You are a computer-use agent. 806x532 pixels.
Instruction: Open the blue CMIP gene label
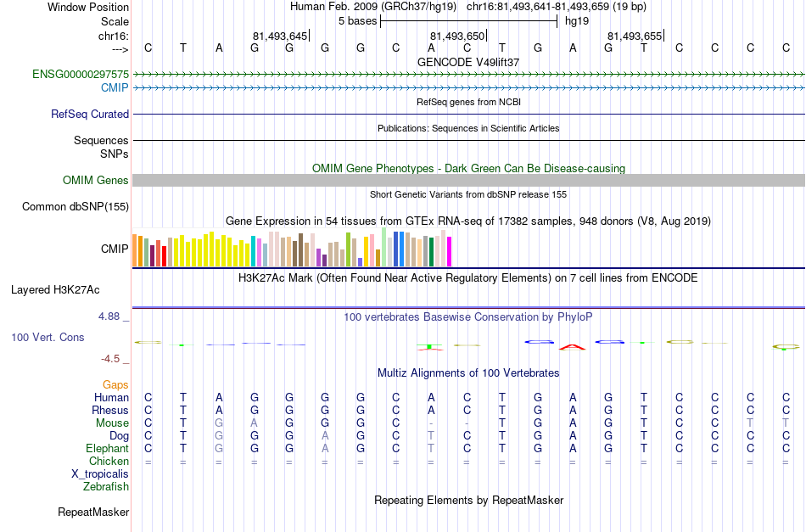pyautogui.click(x=115, y=87)
